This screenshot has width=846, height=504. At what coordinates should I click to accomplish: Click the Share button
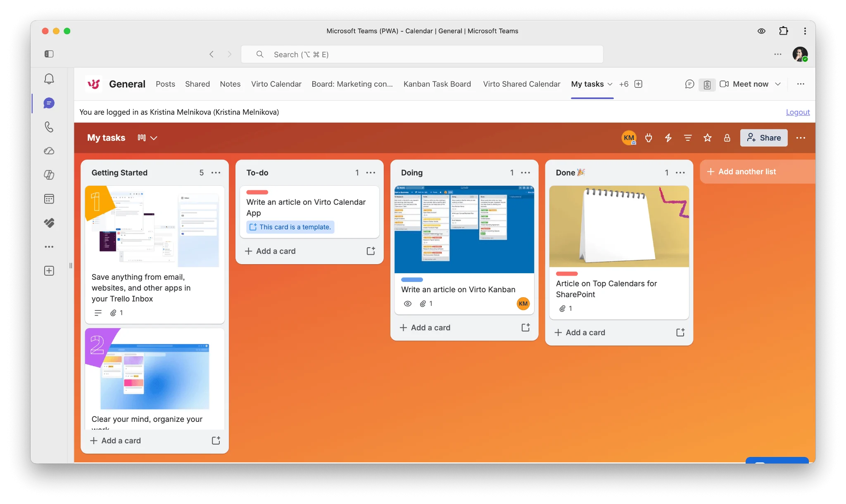click(764, 138)
